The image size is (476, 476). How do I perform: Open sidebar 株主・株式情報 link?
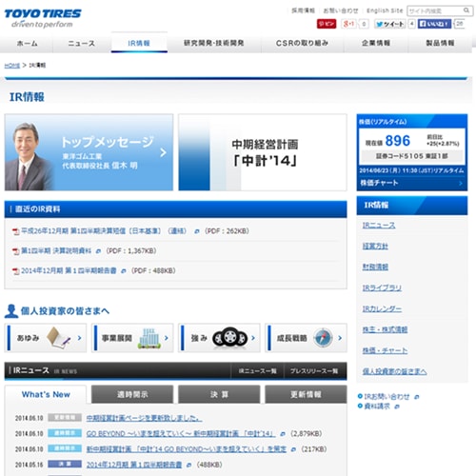click(x=385, y=329)
